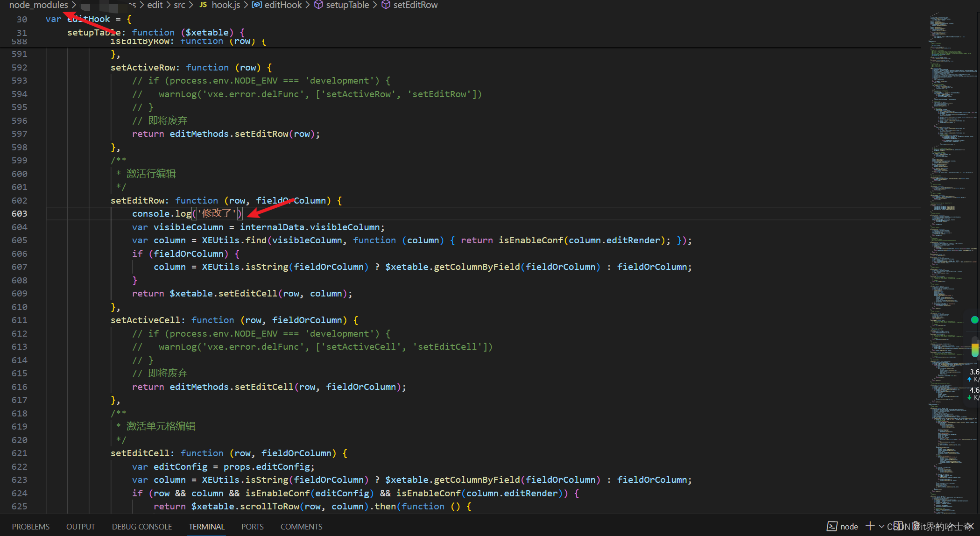Viewport: 980px width, 536px height.
Task: Click the editHook variable symbol icon
Action: click(x=256, y=5)
